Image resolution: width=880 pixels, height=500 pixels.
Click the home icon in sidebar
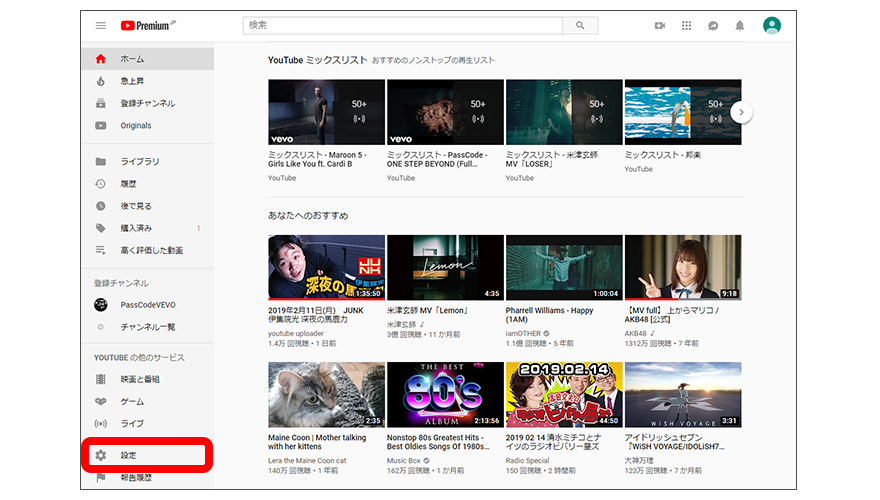click(x=100, y=59)
